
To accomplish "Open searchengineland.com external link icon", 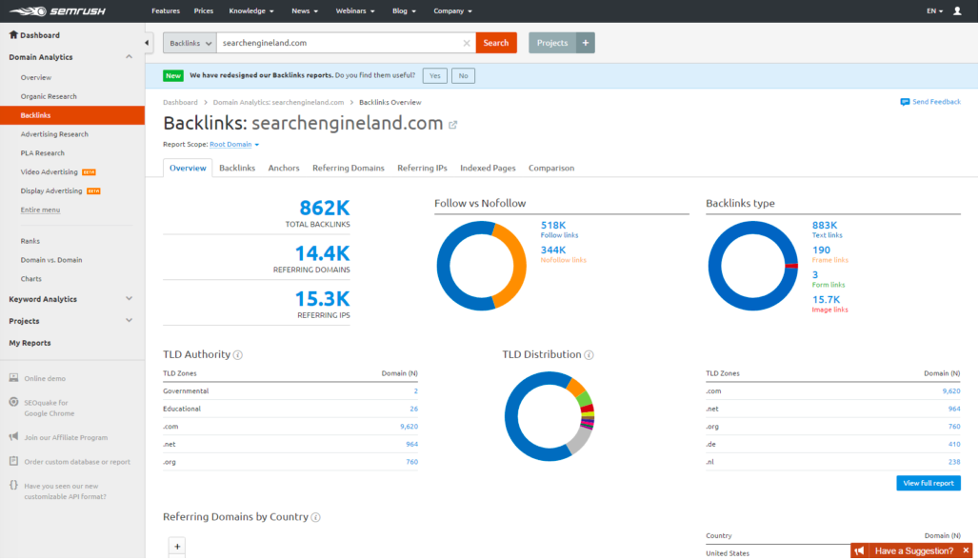I will point(453,124).
